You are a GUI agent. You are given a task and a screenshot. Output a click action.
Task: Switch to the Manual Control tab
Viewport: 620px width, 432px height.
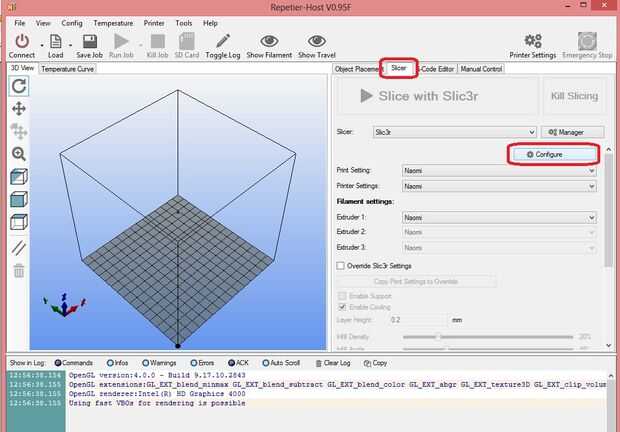tap(481, 69)
